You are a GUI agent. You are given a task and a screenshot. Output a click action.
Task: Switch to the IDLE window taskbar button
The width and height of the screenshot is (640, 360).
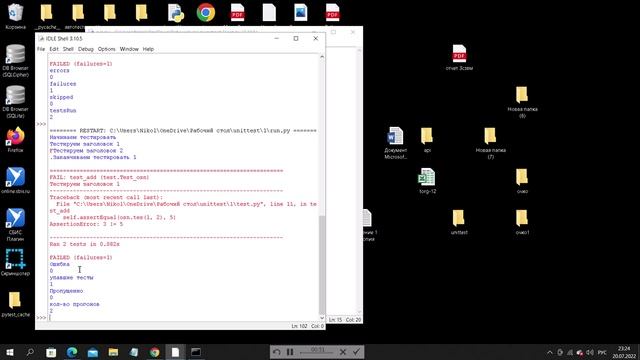175,352
